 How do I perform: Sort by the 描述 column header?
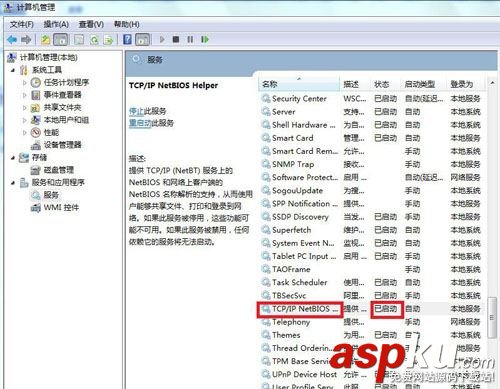[x=355, y=84]
